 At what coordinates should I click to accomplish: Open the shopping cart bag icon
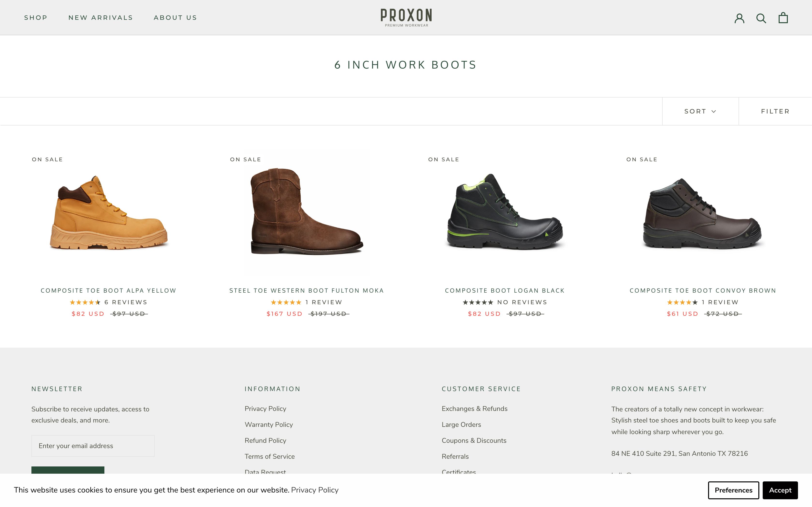pos(783,17)
